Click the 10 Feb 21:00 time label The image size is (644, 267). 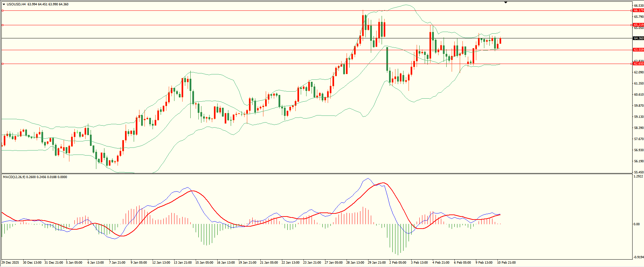tap(506, 263)
